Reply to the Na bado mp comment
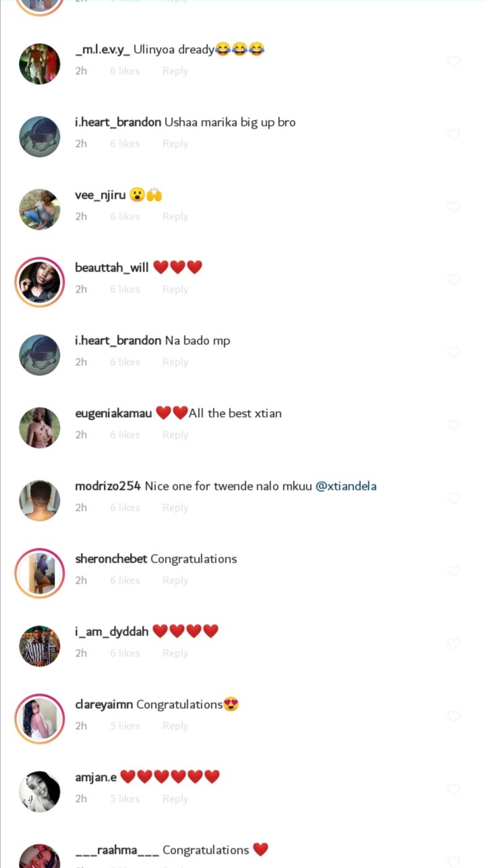This screenshot has height=868, width=485. 175,362
